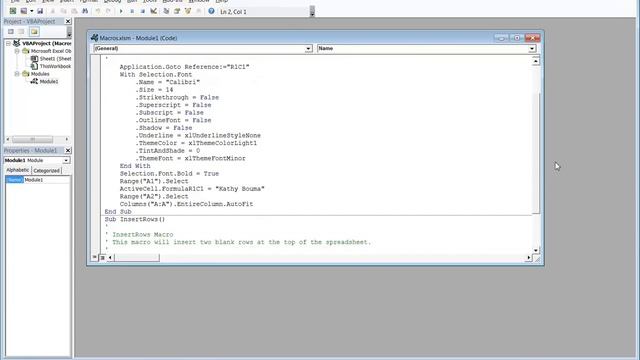
Task: Click the Module1 name value field
Action: (47, 180)
